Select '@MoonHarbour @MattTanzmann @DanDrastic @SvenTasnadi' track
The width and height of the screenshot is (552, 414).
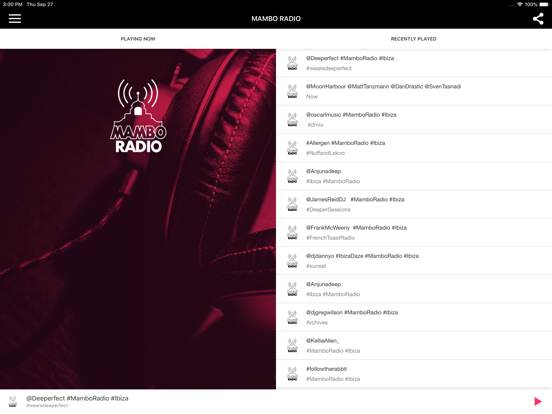pyautogui.click(x=383, y=86)
